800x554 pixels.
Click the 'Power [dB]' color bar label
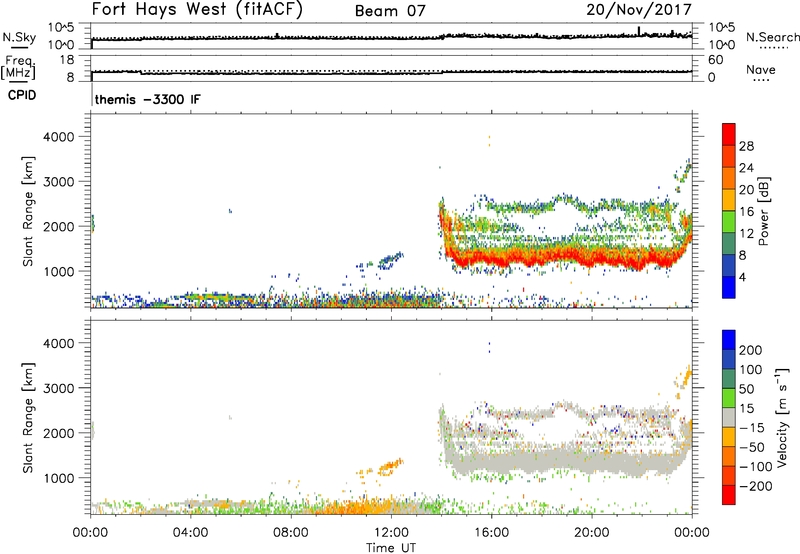[764, 211]
